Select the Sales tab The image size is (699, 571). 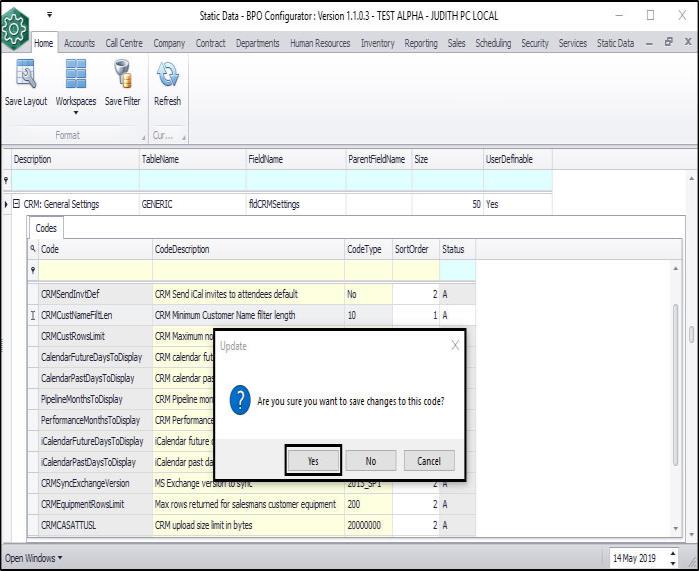tap(456, 43)
